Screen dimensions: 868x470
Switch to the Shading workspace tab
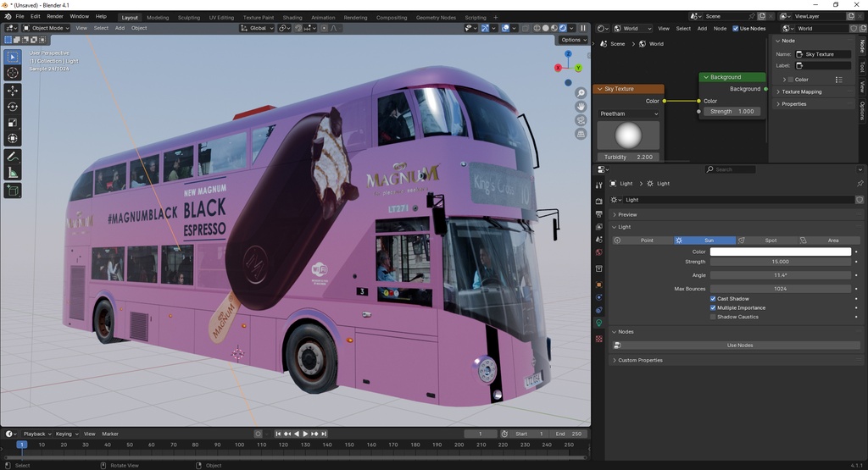(x=292, y=17)
